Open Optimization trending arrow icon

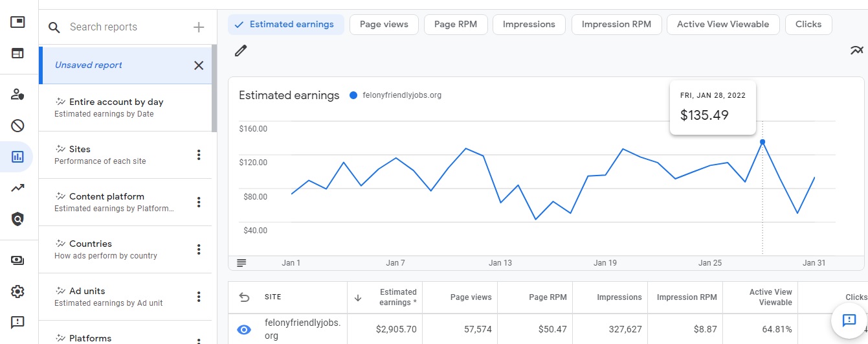[x=18, y=188]
